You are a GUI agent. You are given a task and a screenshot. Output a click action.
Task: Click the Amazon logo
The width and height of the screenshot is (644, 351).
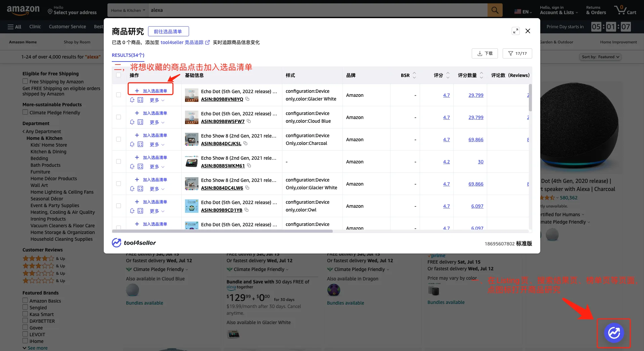click(x=23, y=10)
